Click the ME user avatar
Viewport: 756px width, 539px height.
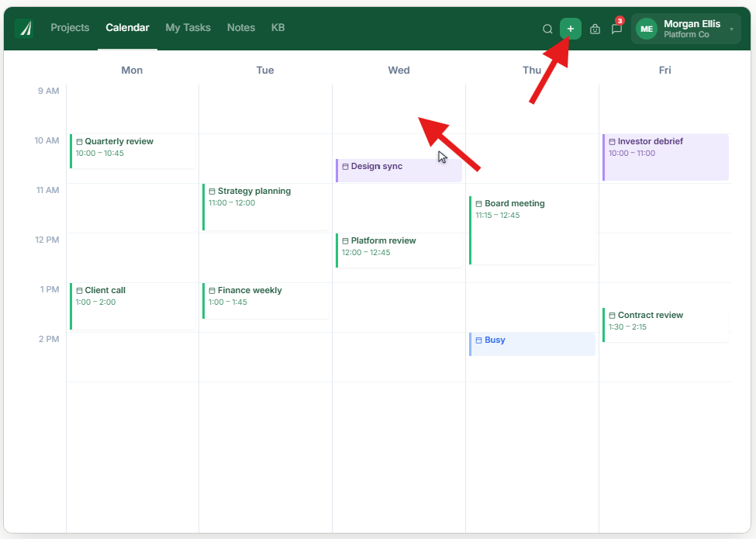pyautogui.click(x=647, y=29)
